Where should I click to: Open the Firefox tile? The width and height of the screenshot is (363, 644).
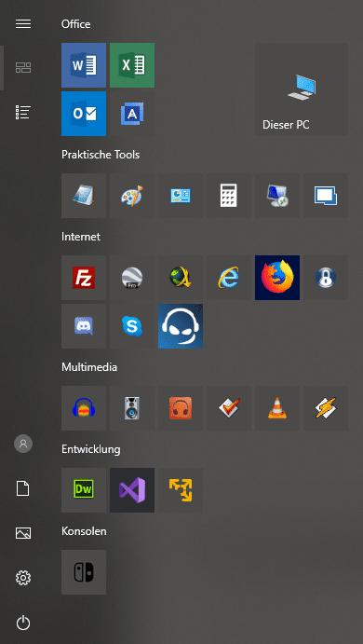[x=277, y=278]
